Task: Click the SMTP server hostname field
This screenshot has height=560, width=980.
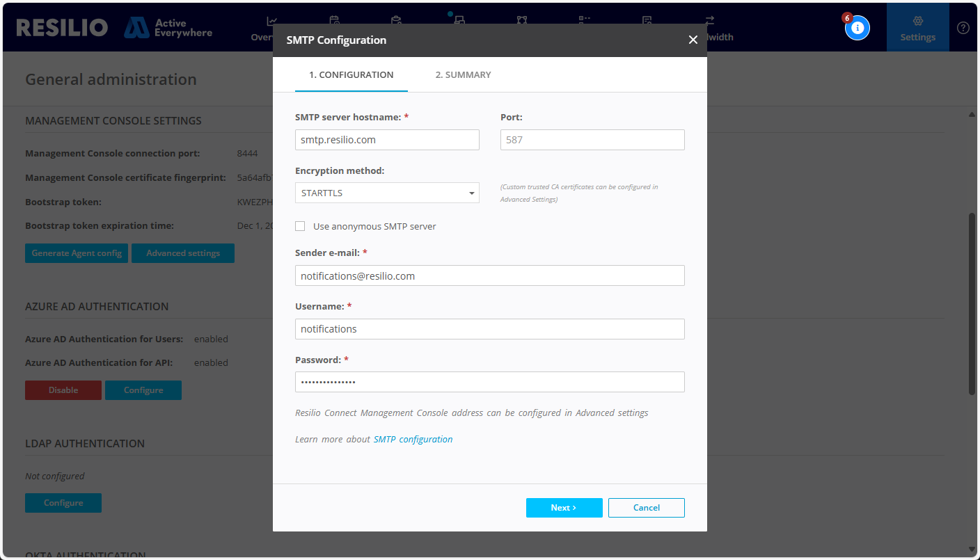Action: (x=387, y=140)
